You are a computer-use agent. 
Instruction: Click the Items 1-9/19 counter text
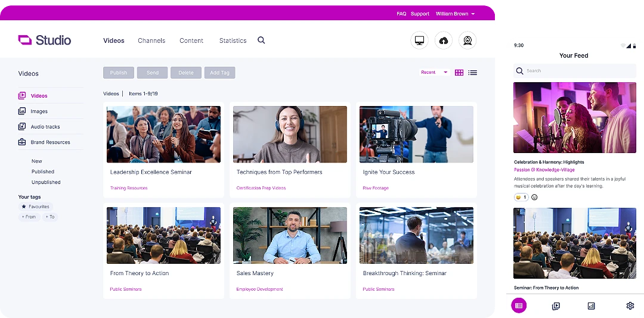143,94
